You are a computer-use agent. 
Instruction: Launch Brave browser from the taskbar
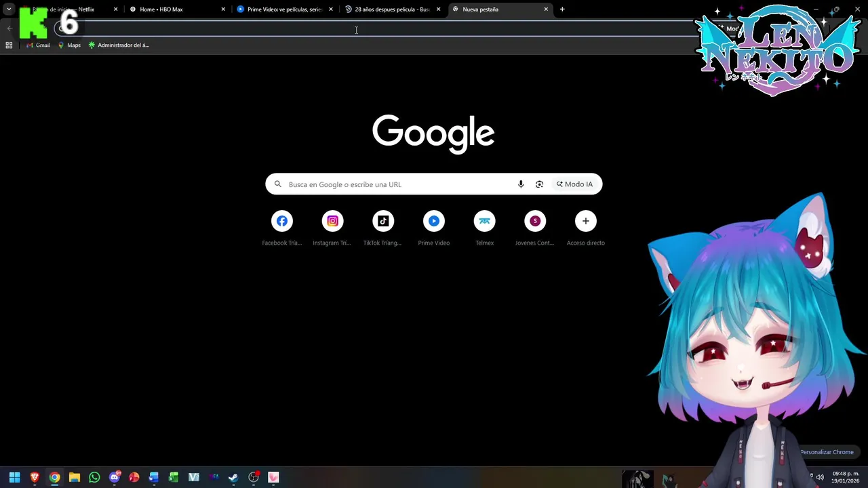35,477
